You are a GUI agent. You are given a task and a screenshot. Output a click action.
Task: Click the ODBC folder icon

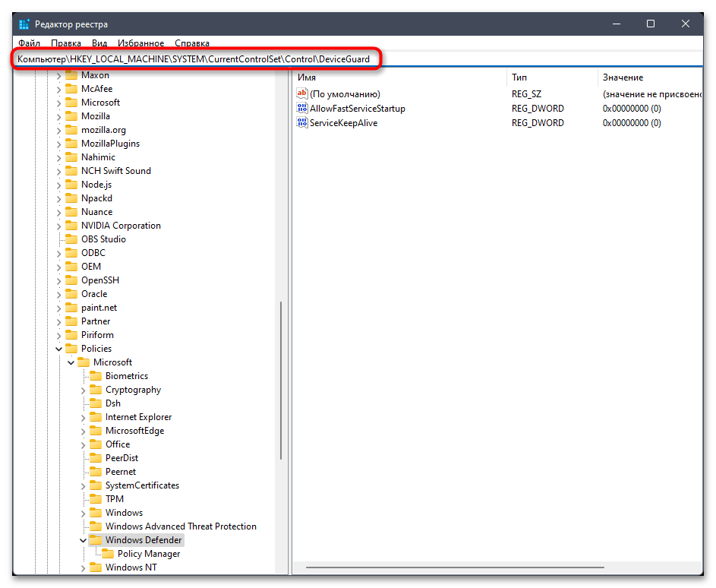point(71,253)
